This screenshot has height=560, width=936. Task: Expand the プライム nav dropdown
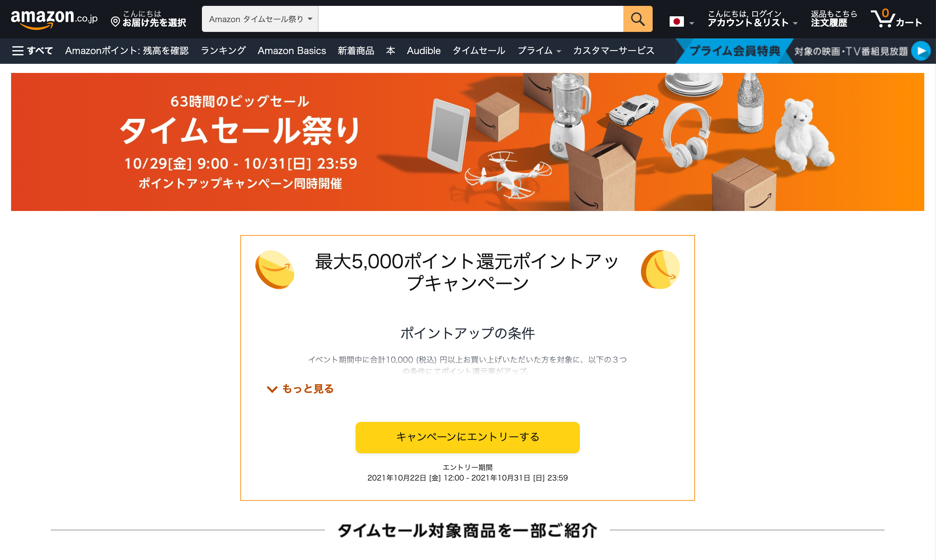tap(539, 50)
